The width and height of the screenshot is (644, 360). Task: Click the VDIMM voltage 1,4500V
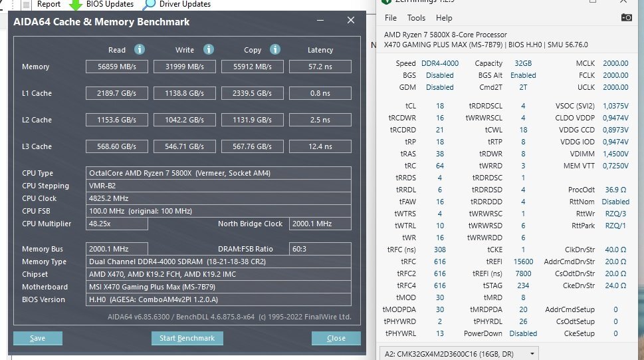615,154
